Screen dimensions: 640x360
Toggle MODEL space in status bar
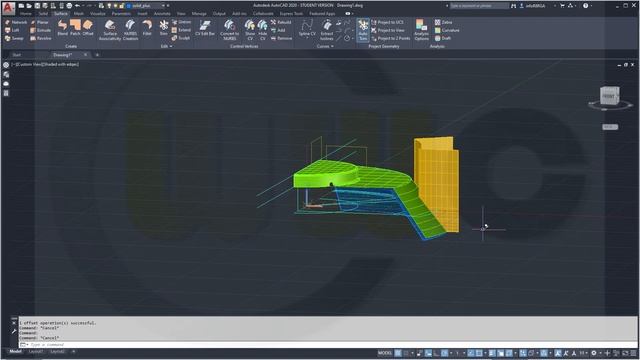tap(385, 353)
